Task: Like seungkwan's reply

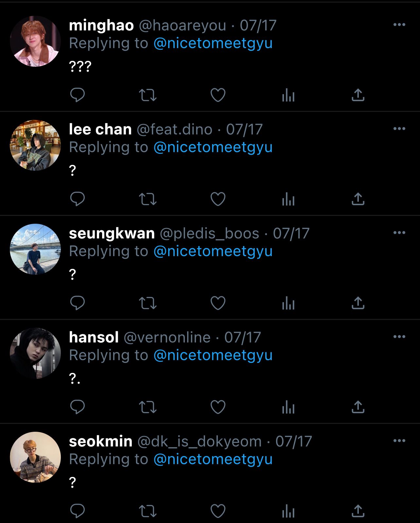Action: (218, 303)
